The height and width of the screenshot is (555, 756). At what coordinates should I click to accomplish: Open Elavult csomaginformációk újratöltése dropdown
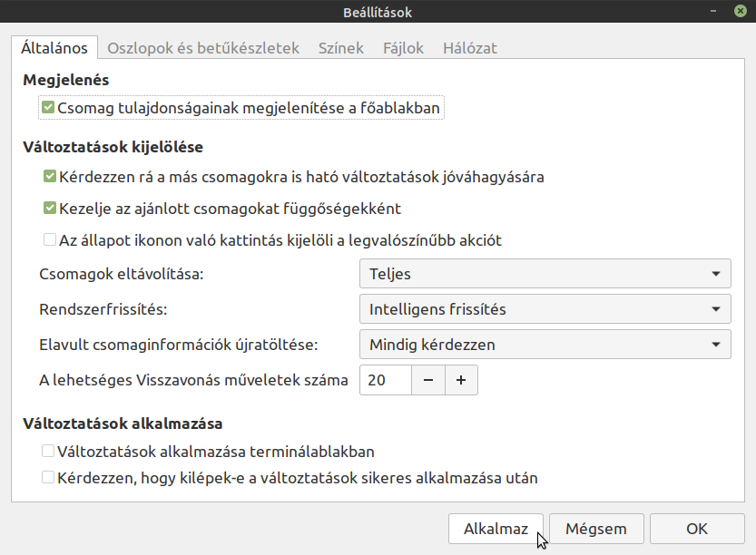pos(545,345)
